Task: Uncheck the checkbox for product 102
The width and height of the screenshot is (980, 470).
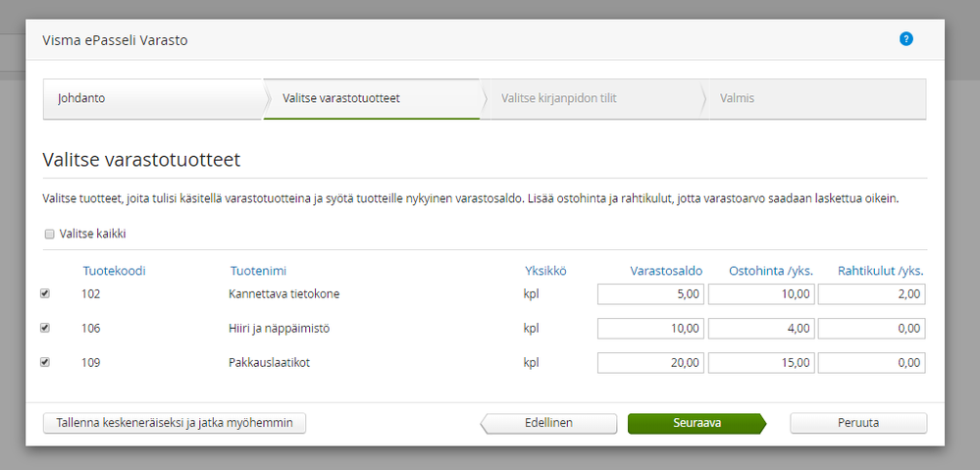Action: click(45, 293)
